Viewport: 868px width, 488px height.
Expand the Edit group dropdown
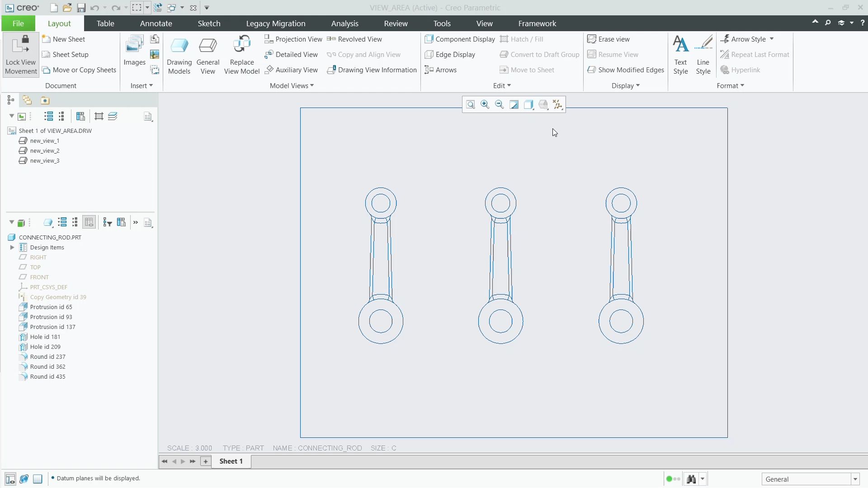[502, 86]
